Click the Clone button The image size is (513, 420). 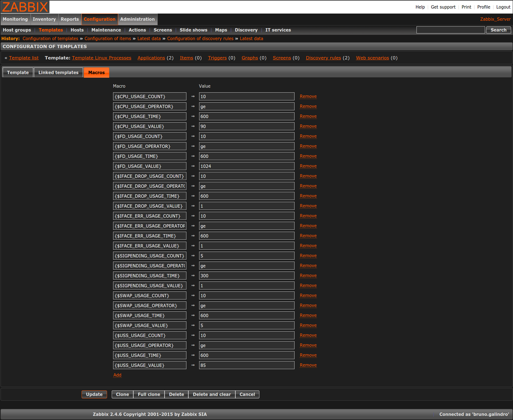(123, 394)
